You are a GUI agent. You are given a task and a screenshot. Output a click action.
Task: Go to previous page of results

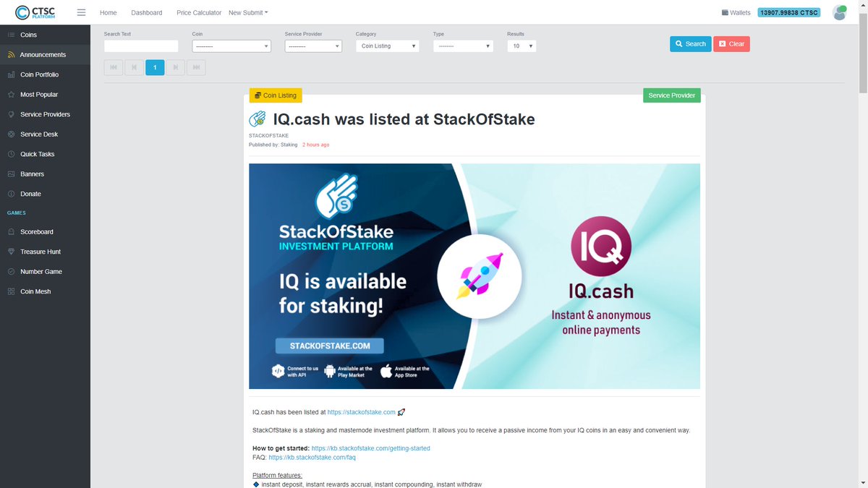[134, 67]
